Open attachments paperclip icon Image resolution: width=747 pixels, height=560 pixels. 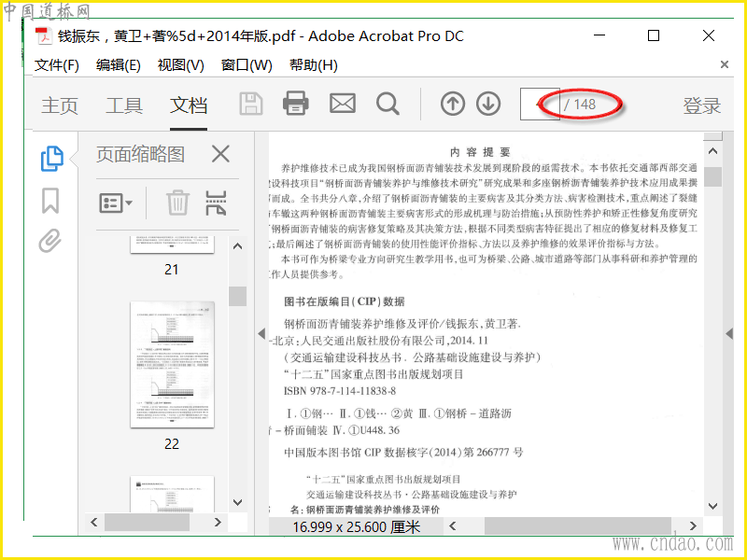point(50,241)
